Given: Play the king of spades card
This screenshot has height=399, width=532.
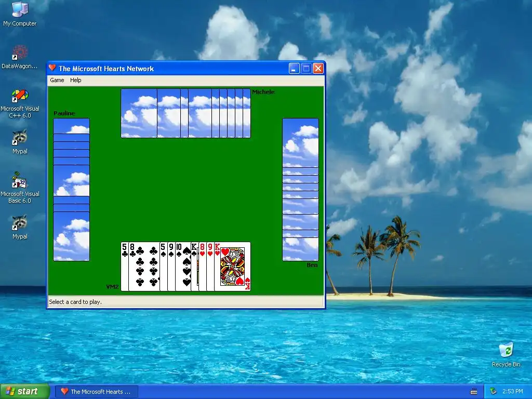Looking at the screenshot, I should point(195,267).
